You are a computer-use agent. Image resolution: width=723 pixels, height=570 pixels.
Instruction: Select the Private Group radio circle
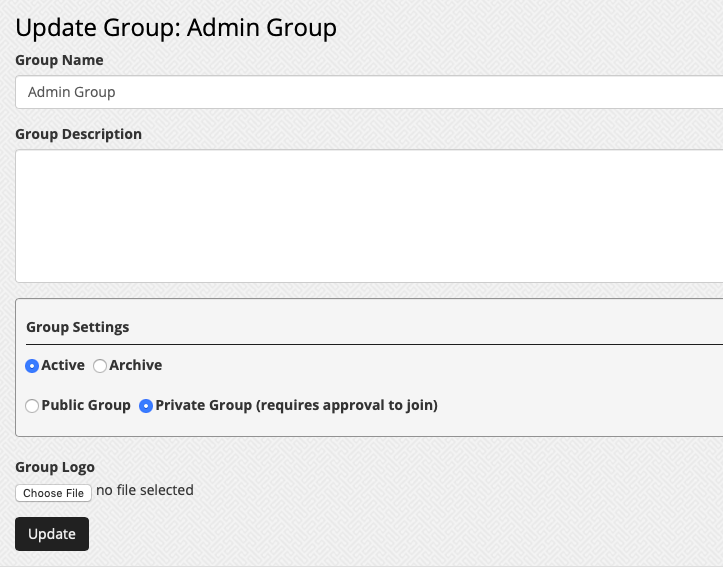tap(146, 406)
